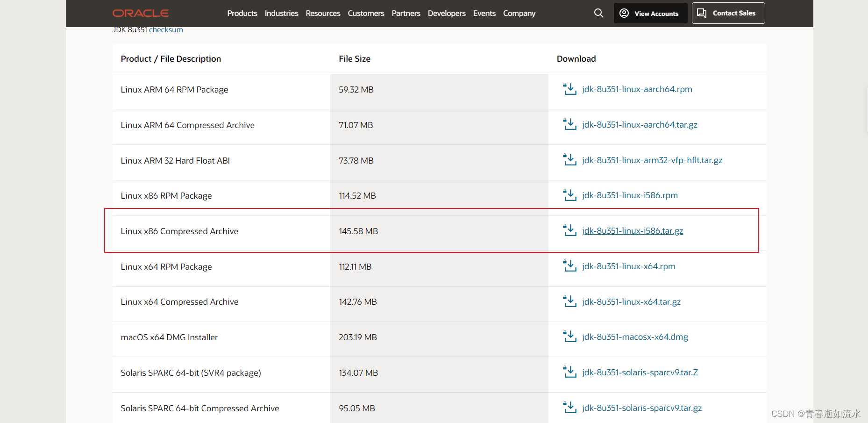This screenshot has width=868, height=423.
Task: Open the Industries menu
Action: (x=281, y=13)
